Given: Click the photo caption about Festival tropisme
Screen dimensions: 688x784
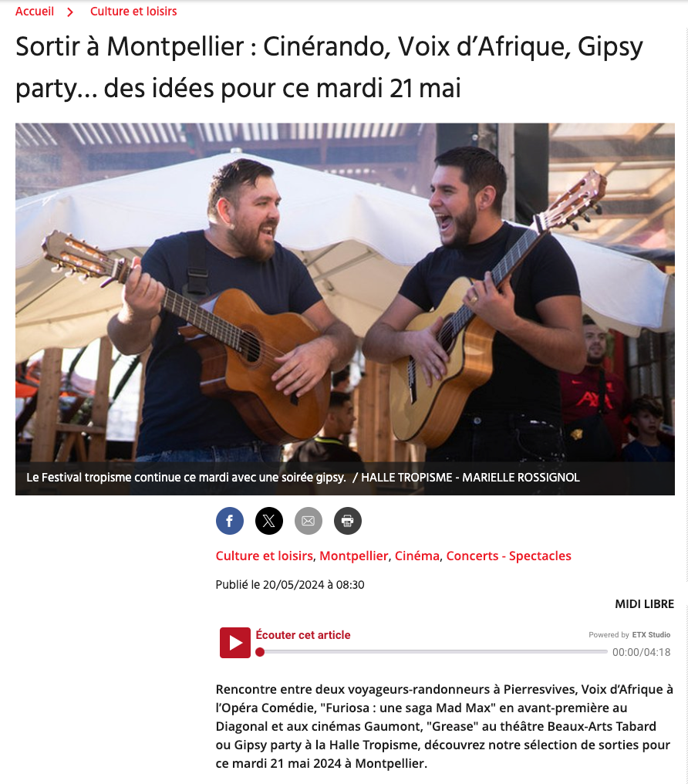Looking at the screenshot, I should pos(303,478).
